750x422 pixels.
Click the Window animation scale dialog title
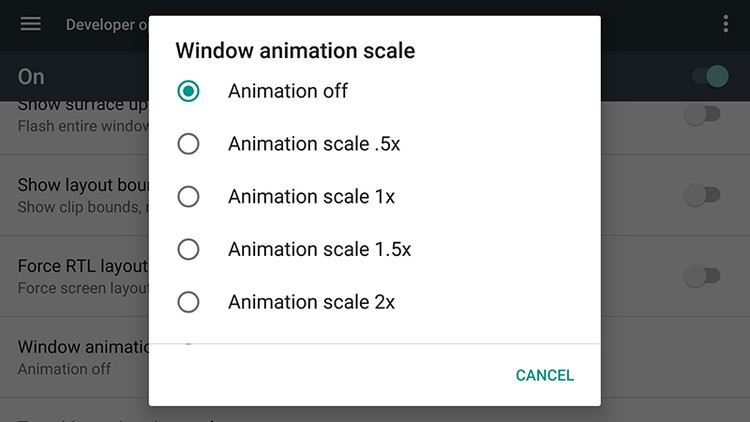point(295,49)
